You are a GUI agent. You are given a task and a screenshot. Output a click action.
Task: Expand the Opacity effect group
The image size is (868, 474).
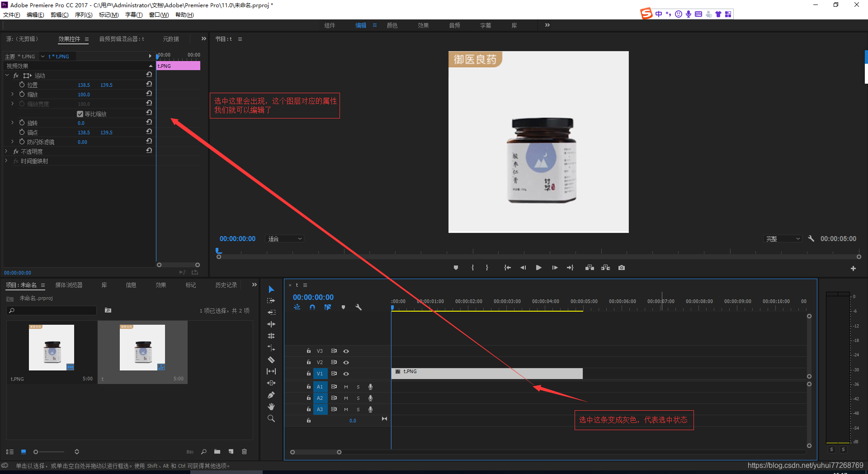coord(6,152)
